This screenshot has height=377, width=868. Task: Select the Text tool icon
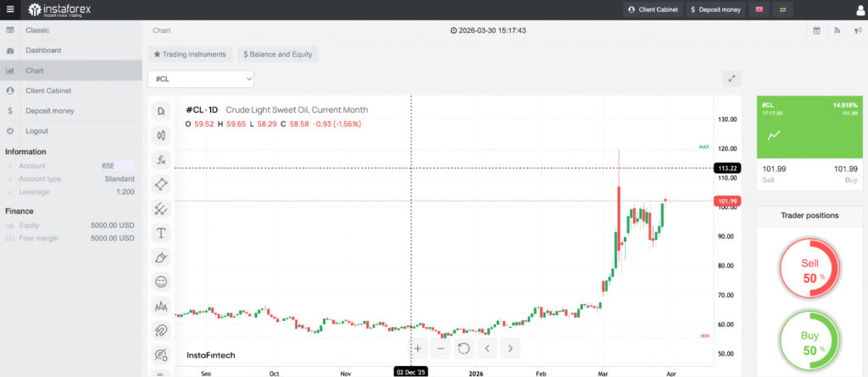[161, 233]
